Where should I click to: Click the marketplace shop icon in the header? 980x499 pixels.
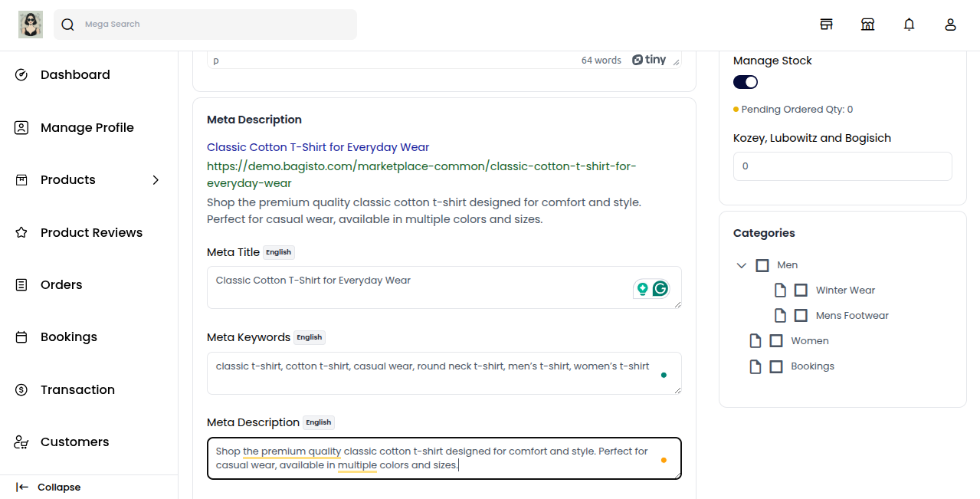pos(867,24)
